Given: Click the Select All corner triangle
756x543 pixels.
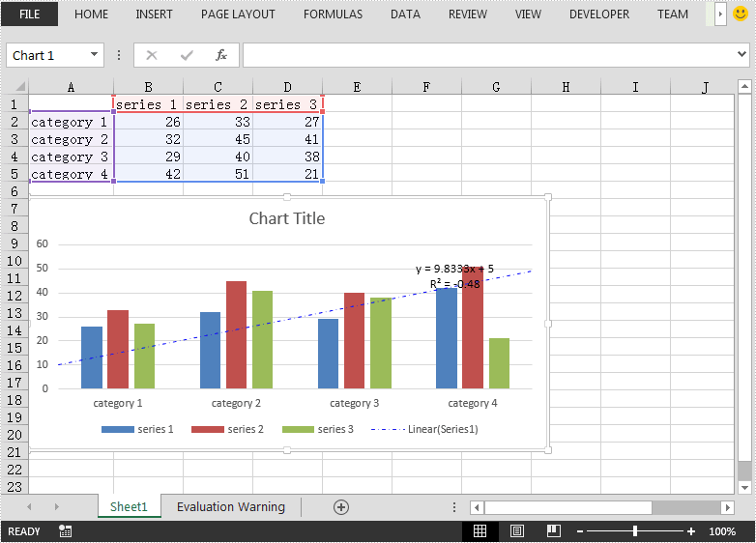Looking at the screenshot, I should [x=19, y=87].
